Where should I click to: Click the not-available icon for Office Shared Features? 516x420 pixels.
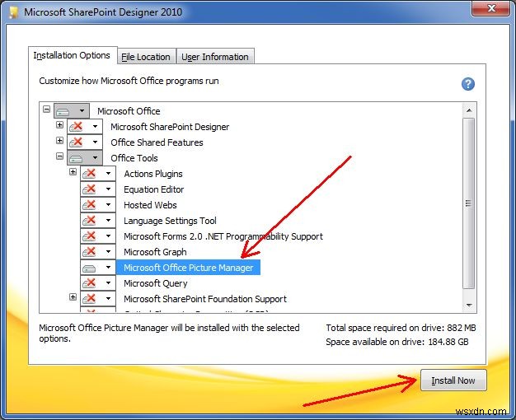coord(76,142)
